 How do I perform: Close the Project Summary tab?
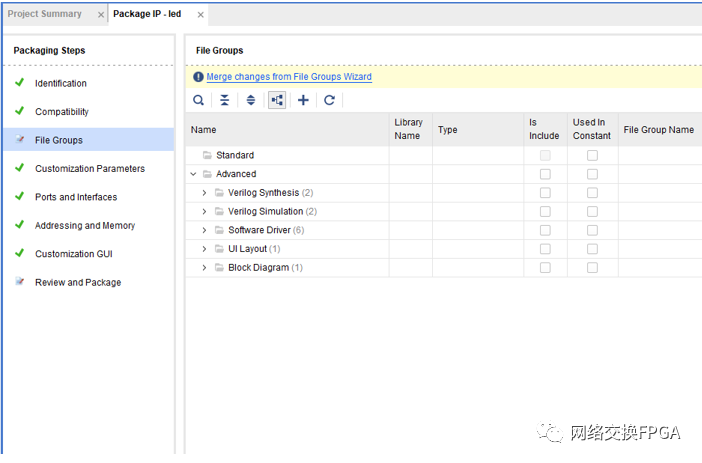pyautogui.click(x=101, y=15)
